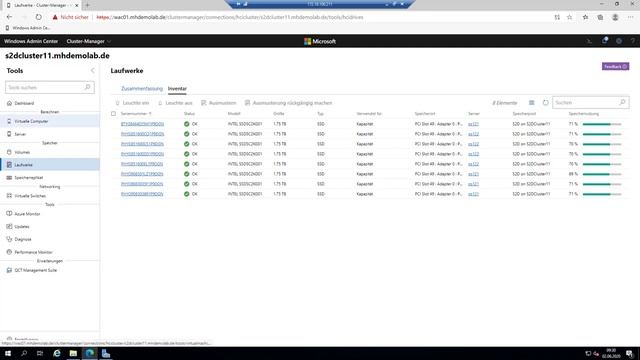
Task: Reload the page with browser refresh
Action: point(38,17)
